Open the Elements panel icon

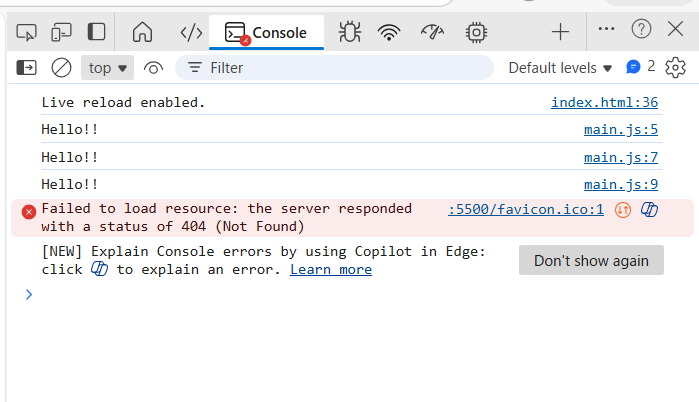(x=191, y=33)
